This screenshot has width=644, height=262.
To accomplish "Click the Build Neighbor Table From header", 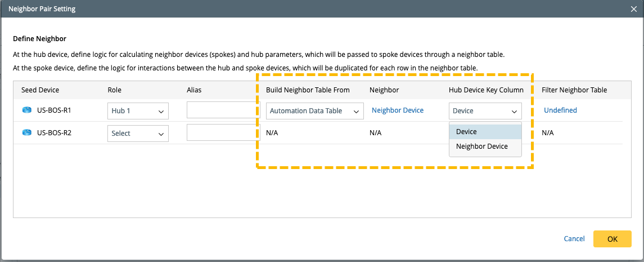I will (x=308, y=90).
